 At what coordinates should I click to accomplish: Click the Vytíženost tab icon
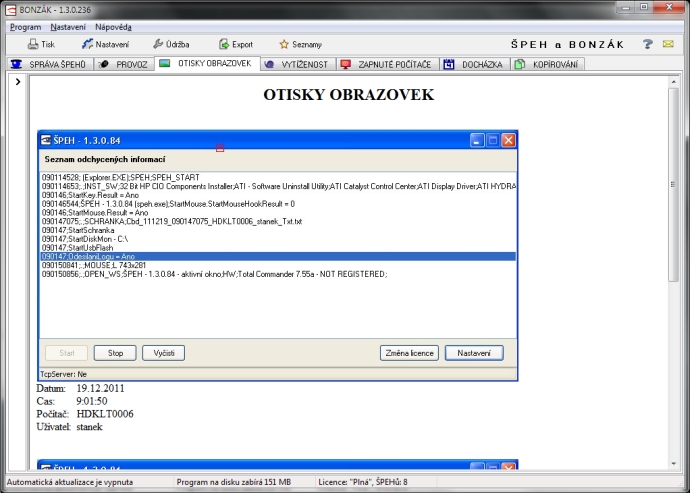click(269, 64)
